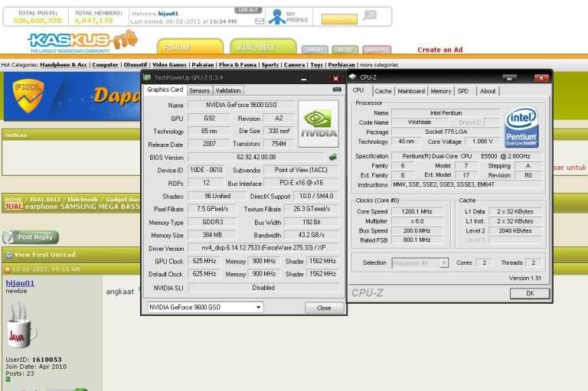This screenshot has height=391, width=588.
Task: Toggle View First Unread checkbox icon
Action: tap(9, 255)
